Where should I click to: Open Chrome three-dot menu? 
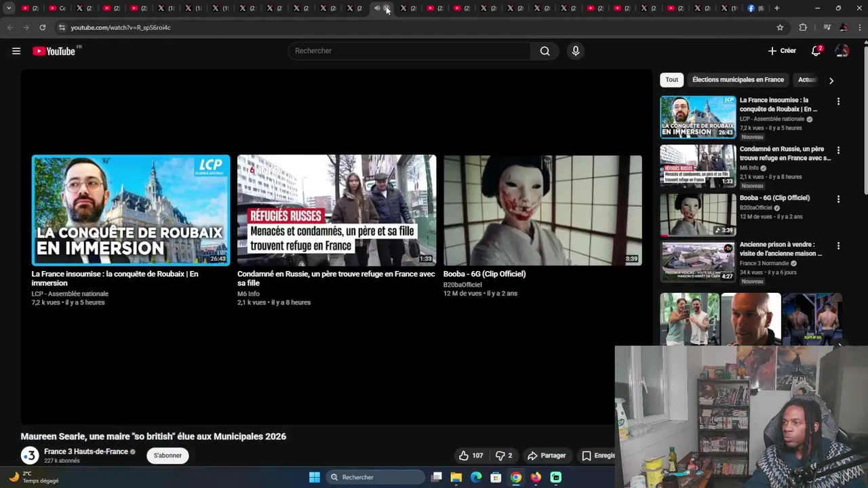coord(860,27)
